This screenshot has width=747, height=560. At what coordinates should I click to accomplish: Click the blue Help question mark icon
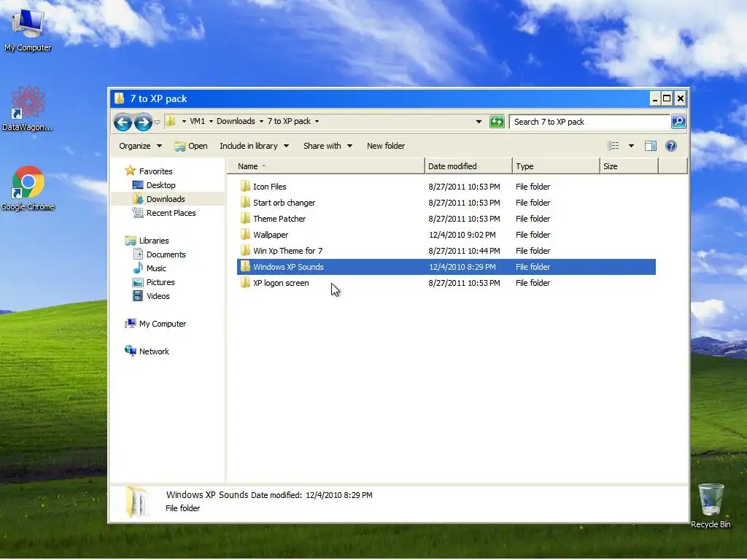tap(671, 146)
